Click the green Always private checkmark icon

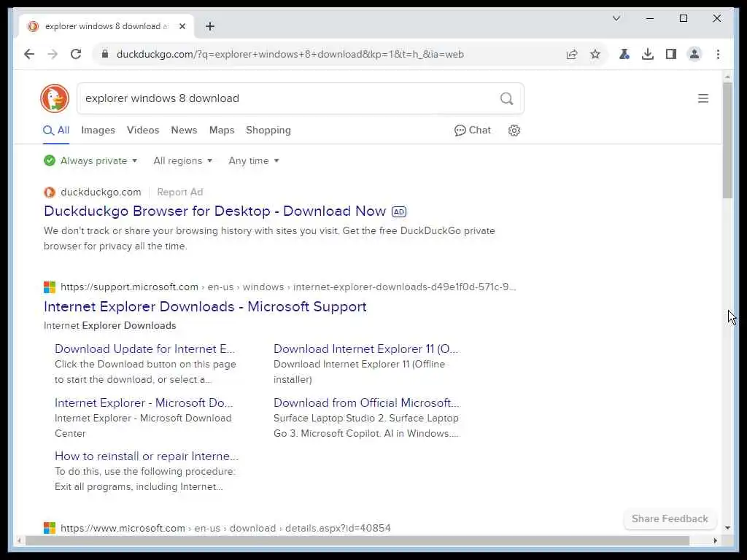tap(50, 161)
